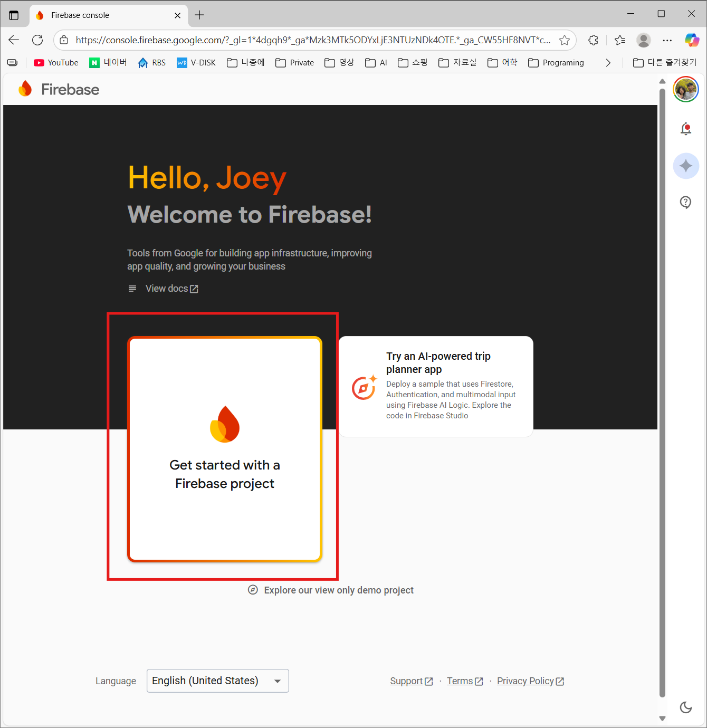Open the Copilot icon
The width and height of the screenshot is (707, 728).
tap(692, 40)
